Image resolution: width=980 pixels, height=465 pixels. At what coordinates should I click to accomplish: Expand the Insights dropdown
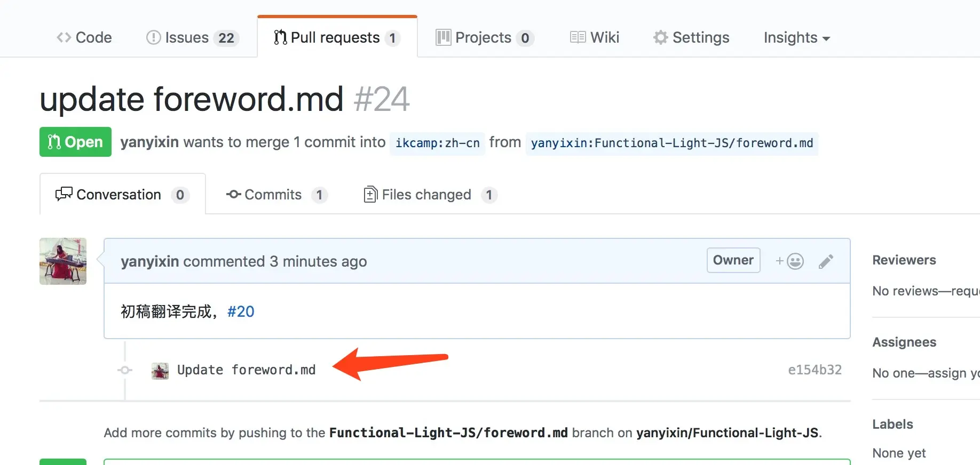point(797,37)
